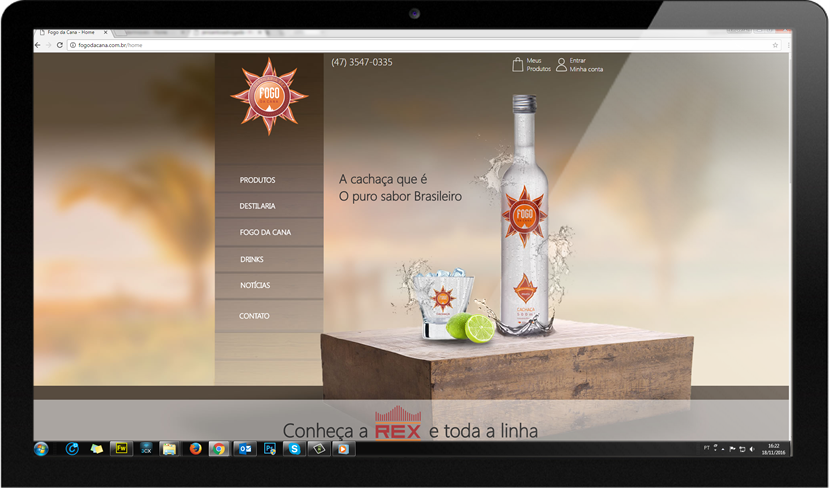Click the taskbar clock showing 16:22
The height and width of the screenshot is (488, 830).
pyautogui.click(x=773, y=449)
